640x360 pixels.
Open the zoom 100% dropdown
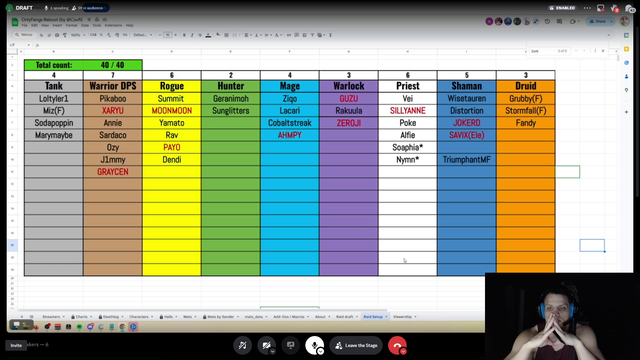pos(78,35)
